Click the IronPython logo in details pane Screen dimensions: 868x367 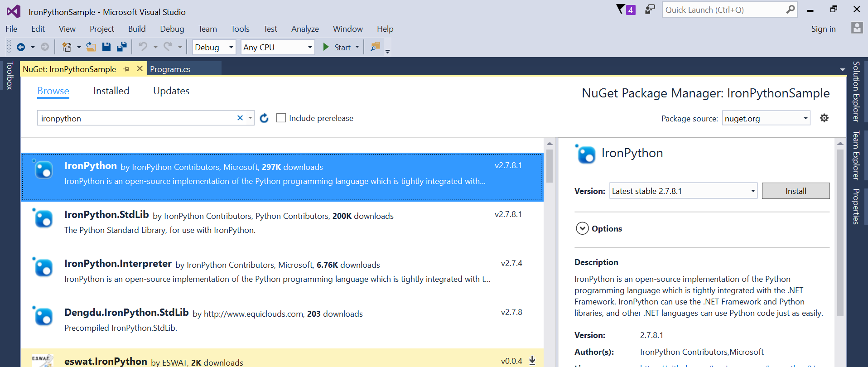[x=585, y=154]
